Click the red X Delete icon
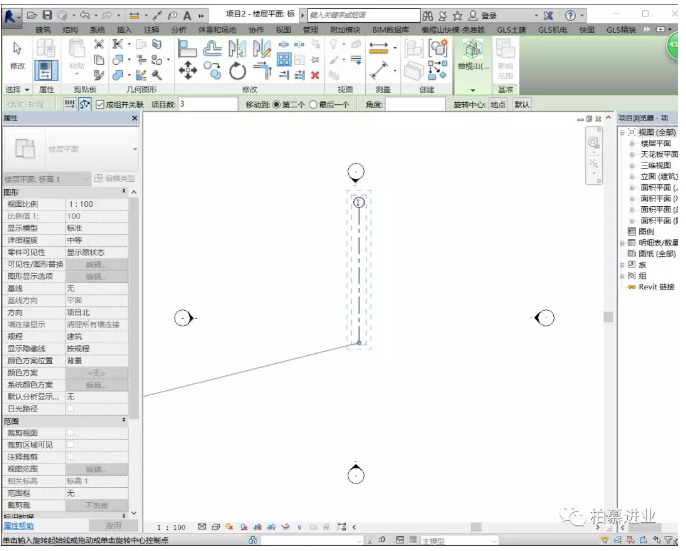The width and height of the screenshot is (686, 551). (315, 75)
